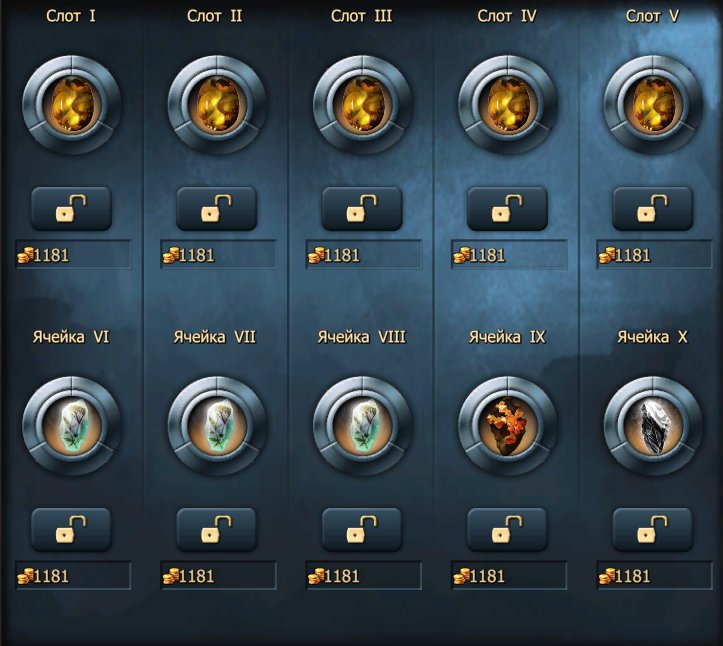Image resolution: width=723 pixels, height=646 pixels.
Task: Click the Слот III heading label
Action: click(x=362, y=16)
